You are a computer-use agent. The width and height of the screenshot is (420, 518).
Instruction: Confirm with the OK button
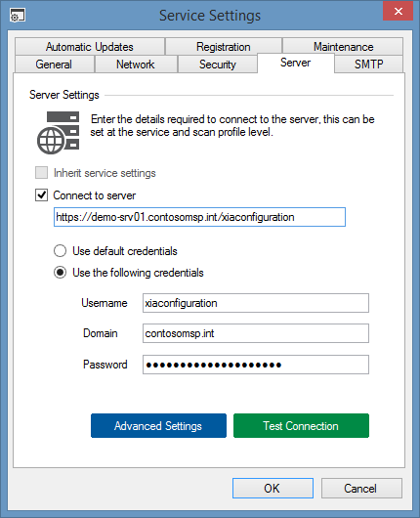click(273, 488)
